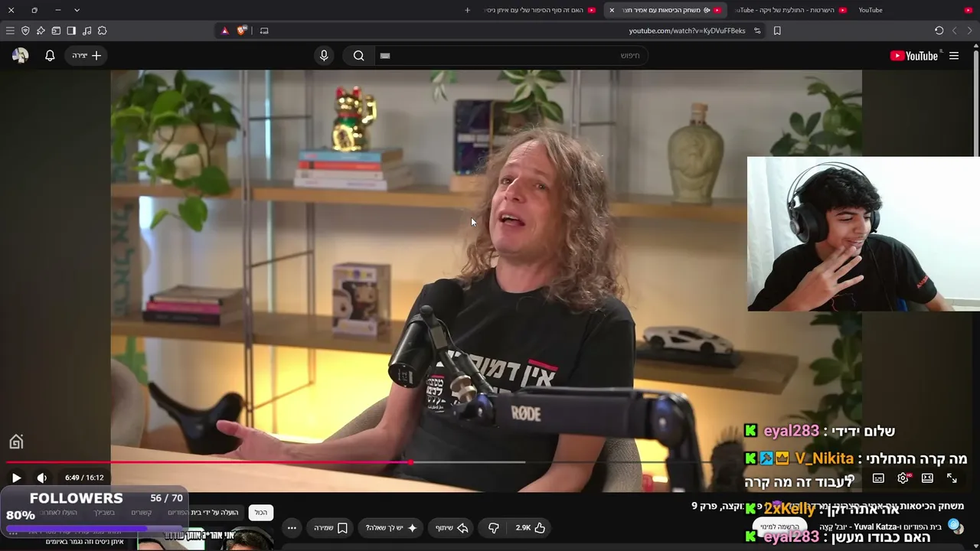
Task: Mute the video volume
Action: click(x=42, y=478)
